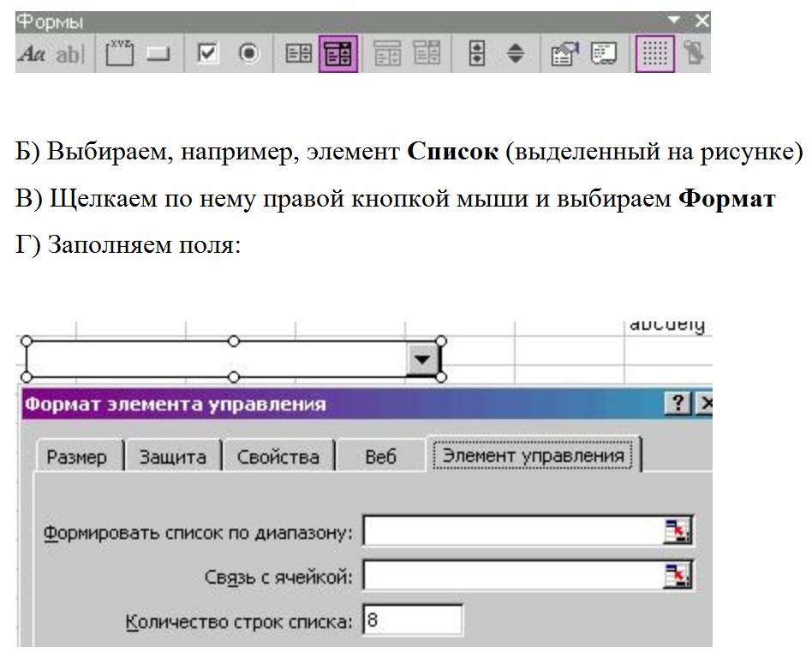Select the Option Button control tool

249,53
